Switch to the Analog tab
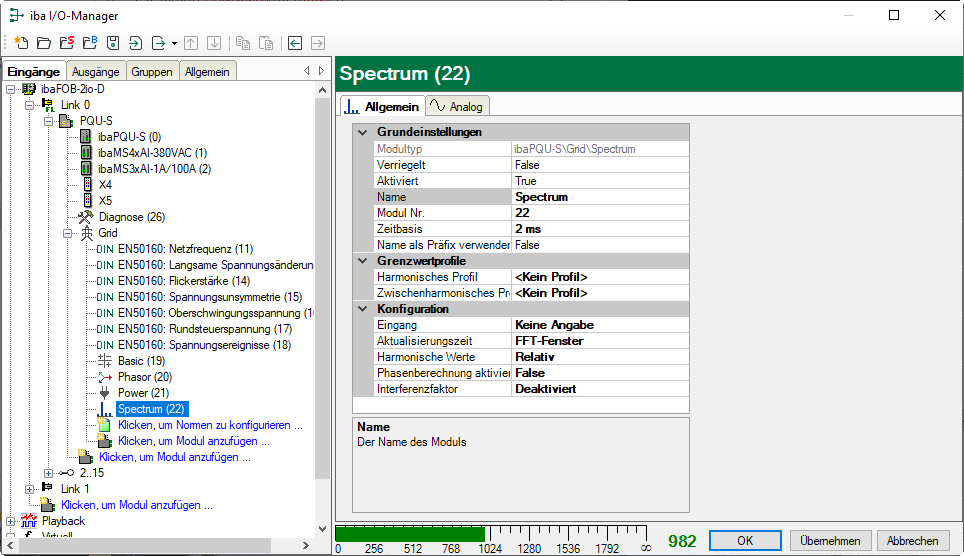964x556 pixels. point(455,106)
